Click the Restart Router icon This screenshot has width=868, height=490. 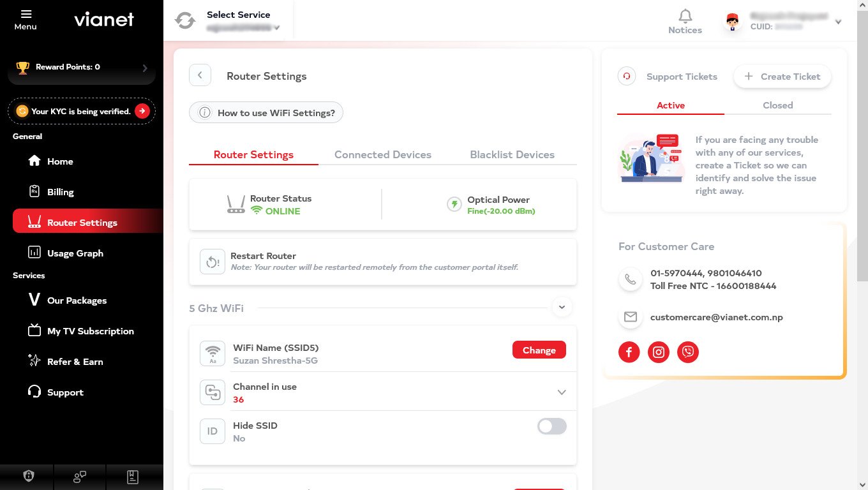pyautogui.click(x=213, y=262)
